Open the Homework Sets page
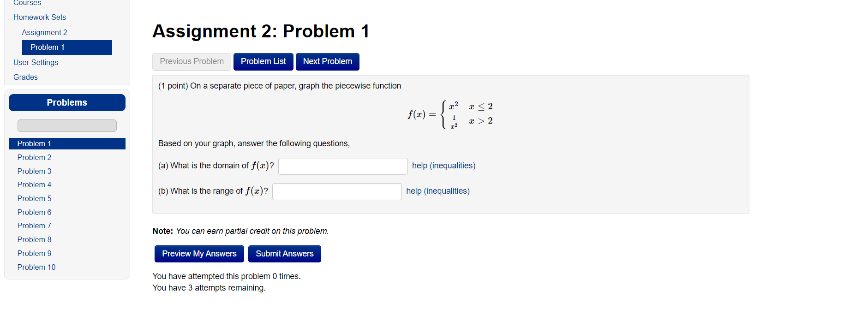Viewport: 868px width, 315px height. 40,17
